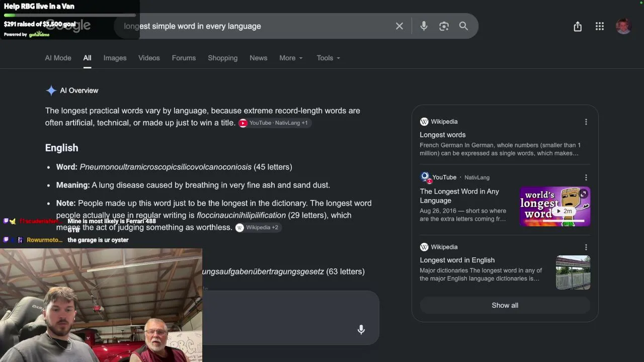
Task: Open options for Wikipedia Longest words result
Action: pyautogui.click(x=586, y=122)
